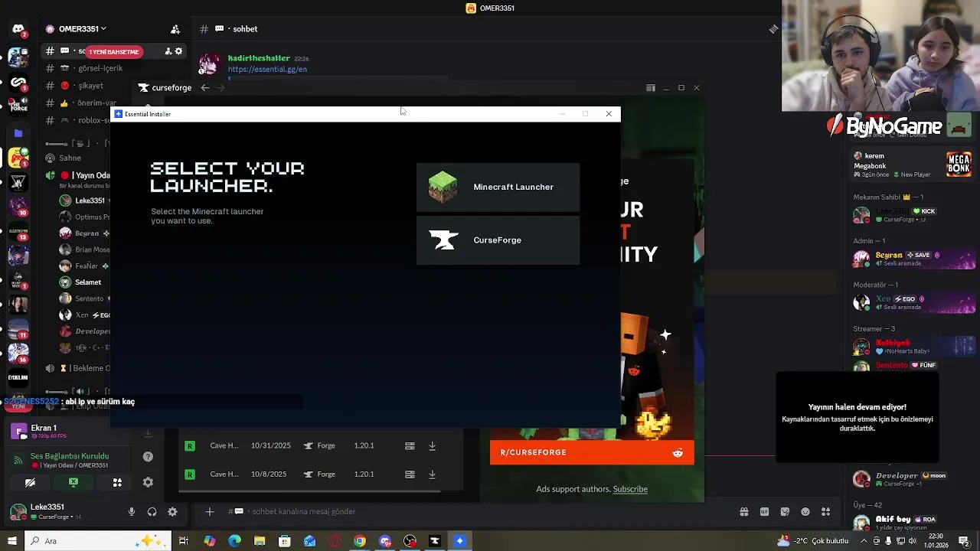Open the Sahne stage channel
980x551 pixels.
point(70,158)
